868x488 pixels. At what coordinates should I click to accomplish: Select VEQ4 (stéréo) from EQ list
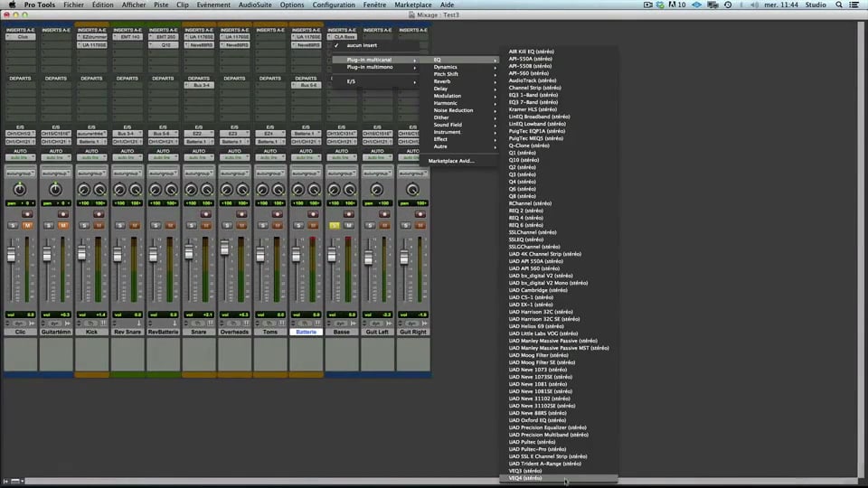click(x=559, y=478)
